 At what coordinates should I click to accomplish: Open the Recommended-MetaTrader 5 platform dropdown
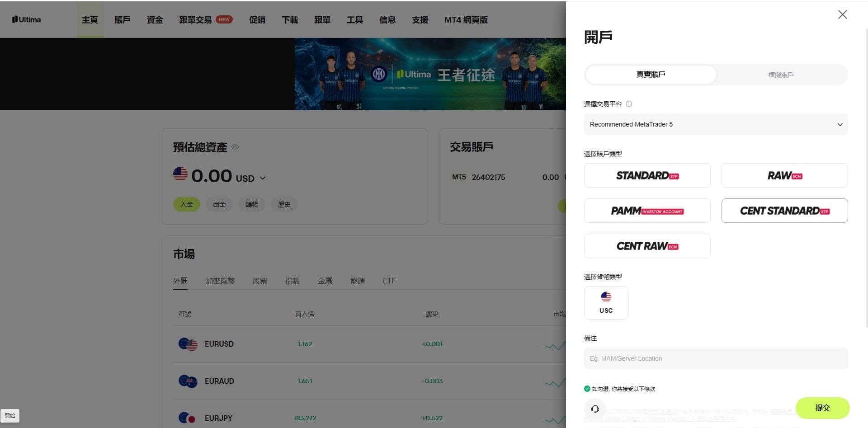click(716, 124)
